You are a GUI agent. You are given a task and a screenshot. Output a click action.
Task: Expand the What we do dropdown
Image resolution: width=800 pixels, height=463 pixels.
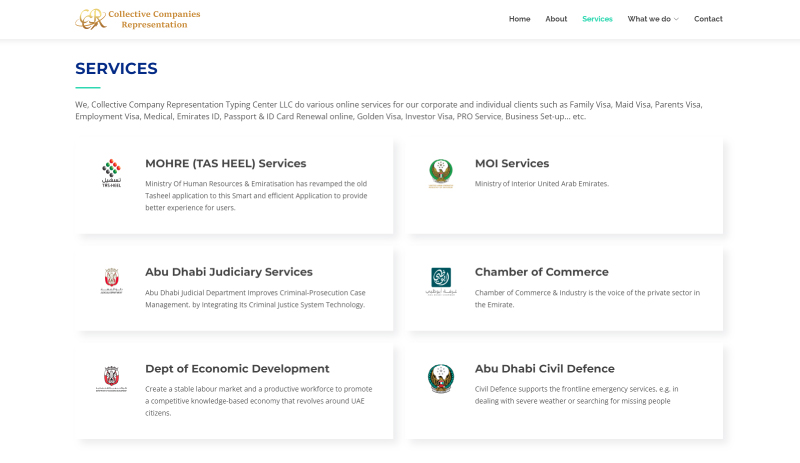coord(653,19)
